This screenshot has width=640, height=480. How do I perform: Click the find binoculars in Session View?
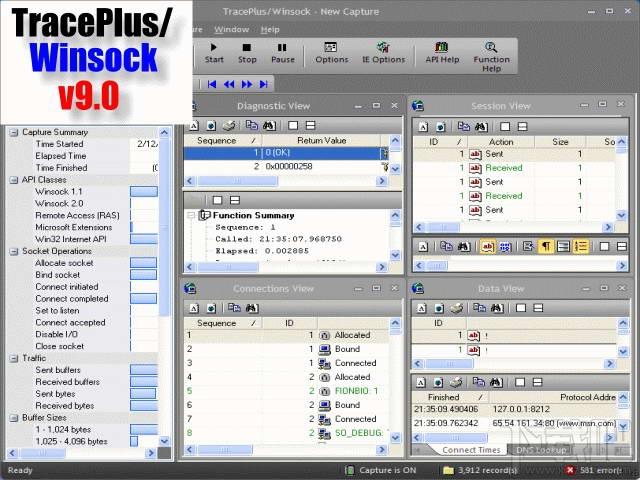(x=481, y=127)
